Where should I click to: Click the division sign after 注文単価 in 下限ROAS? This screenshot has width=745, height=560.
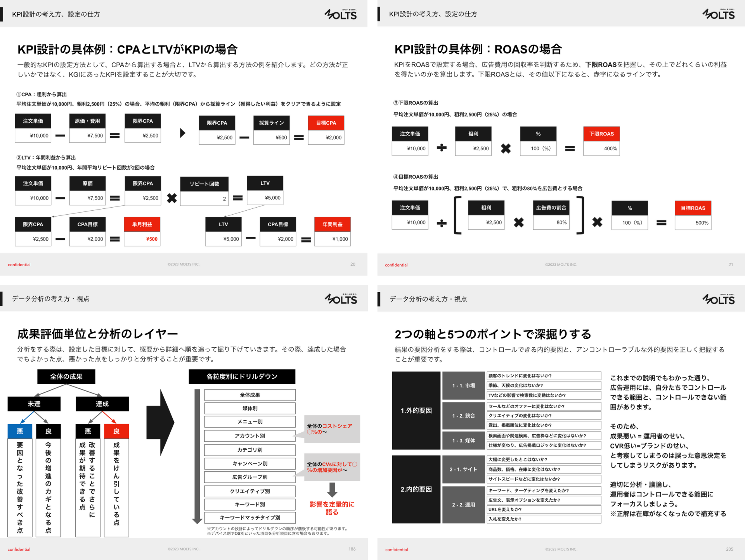tap(442, 148)
